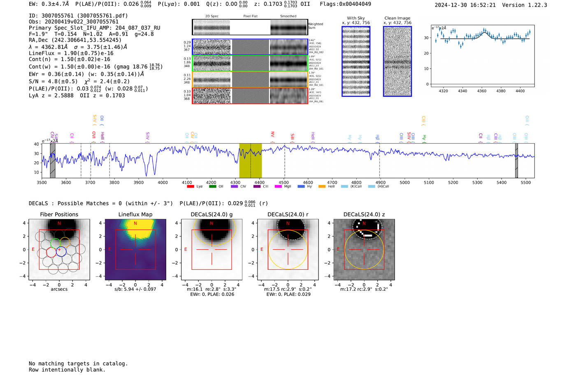The width and height of the screenshot is (576, 392).
Task: Click the s/b: 5.94 +/- 0.097 caption
Action: pos(135,289)
